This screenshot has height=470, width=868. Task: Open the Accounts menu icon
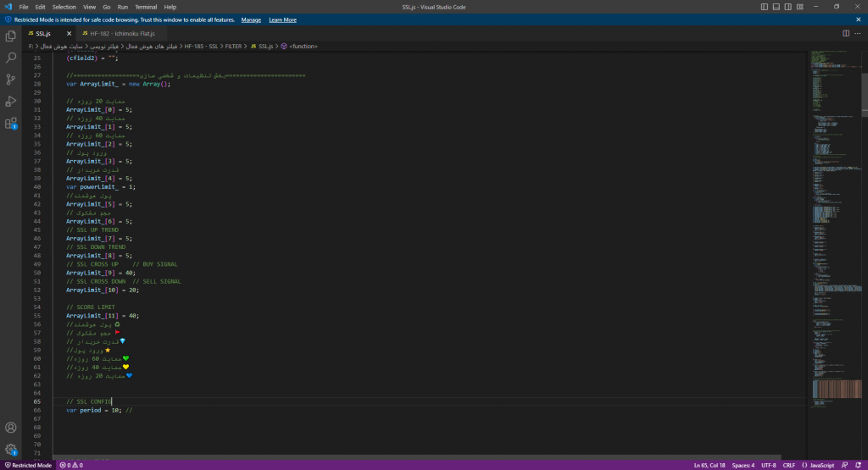coord(11,429)
